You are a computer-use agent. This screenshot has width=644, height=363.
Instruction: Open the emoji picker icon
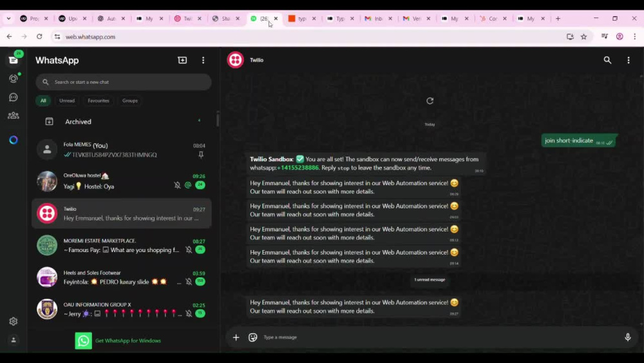click(252, 337)
